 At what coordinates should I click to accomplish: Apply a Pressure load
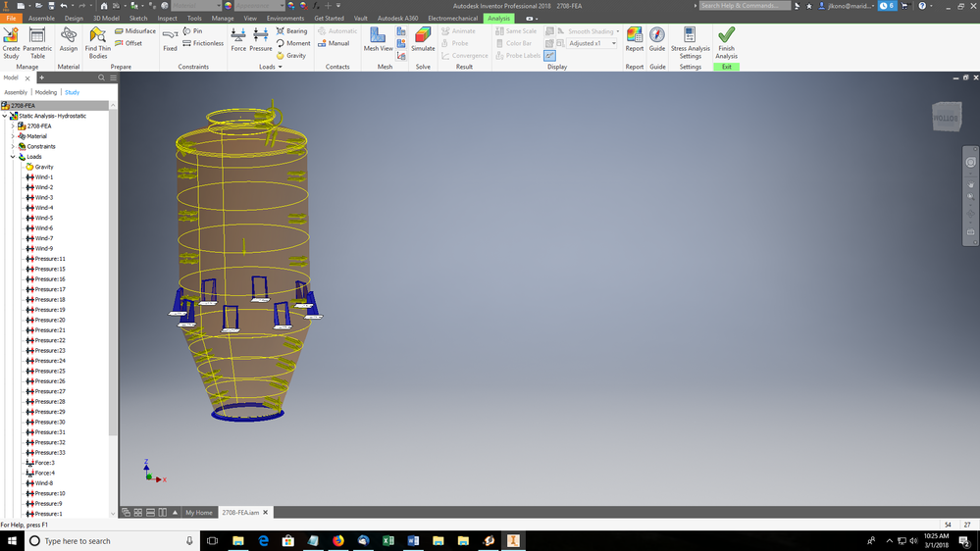pos(261,39)
